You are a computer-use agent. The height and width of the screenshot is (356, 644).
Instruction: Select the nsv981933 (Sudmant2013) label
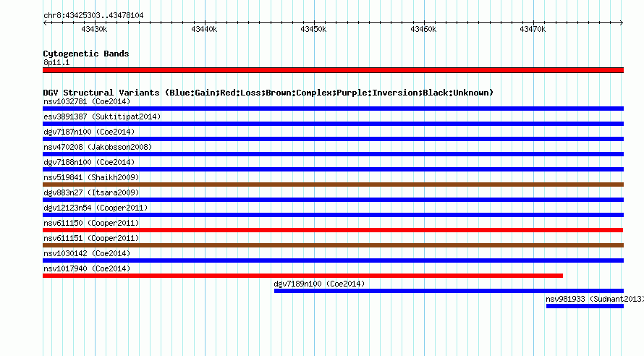coord(595,299)
